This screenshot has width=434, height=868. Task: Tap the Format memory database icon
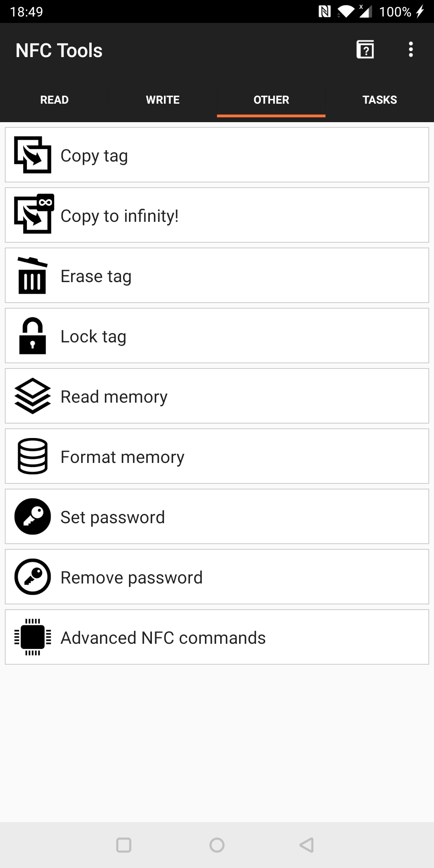(33, 457)
